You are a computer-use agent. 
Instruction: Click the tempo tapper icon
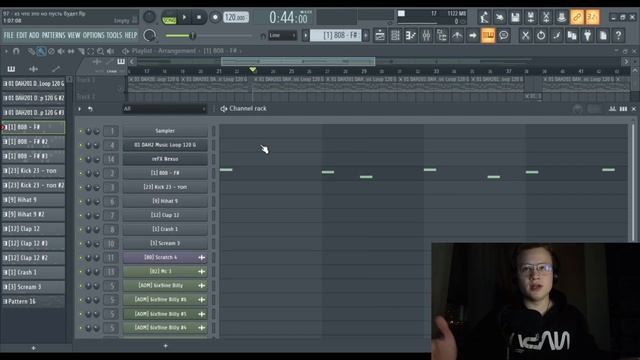(457, 36)
